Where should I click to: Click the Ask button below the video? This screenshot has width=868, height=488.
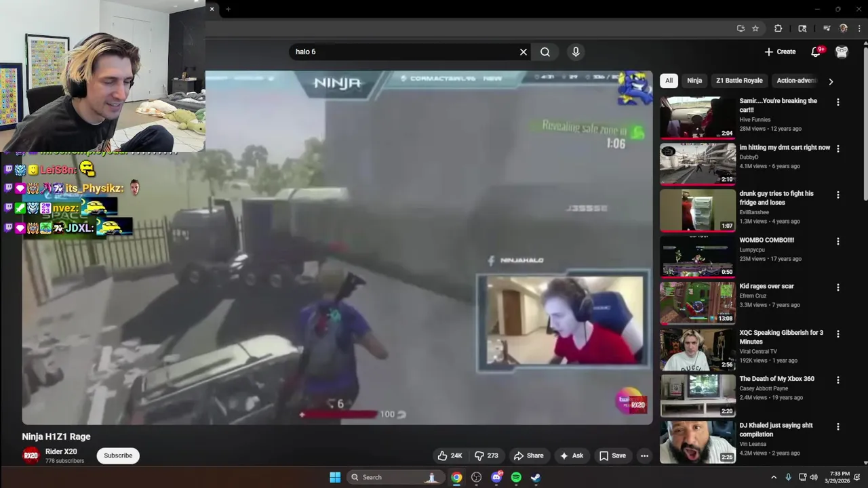coord(570,455)
